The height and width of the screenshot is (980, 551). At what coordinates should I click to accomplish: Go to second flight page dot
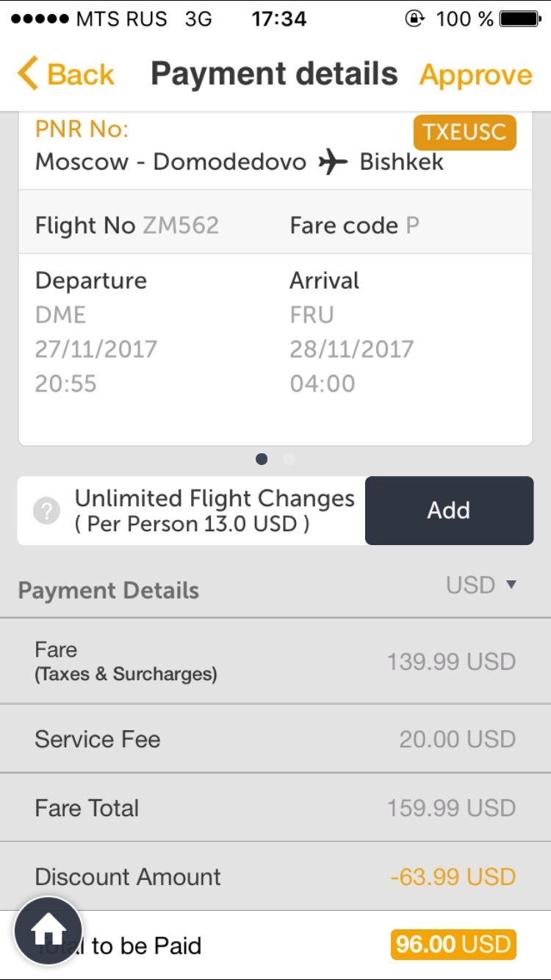(x=289, y=459)
